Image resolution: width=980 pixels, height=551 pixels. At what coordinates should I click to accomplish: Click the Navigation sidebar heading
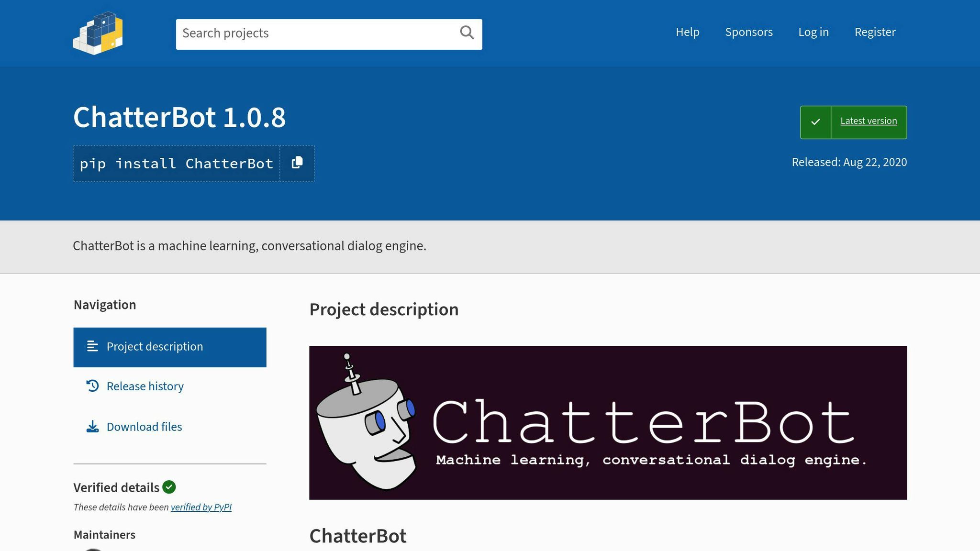pyautogui.click(x=105, y=305)
